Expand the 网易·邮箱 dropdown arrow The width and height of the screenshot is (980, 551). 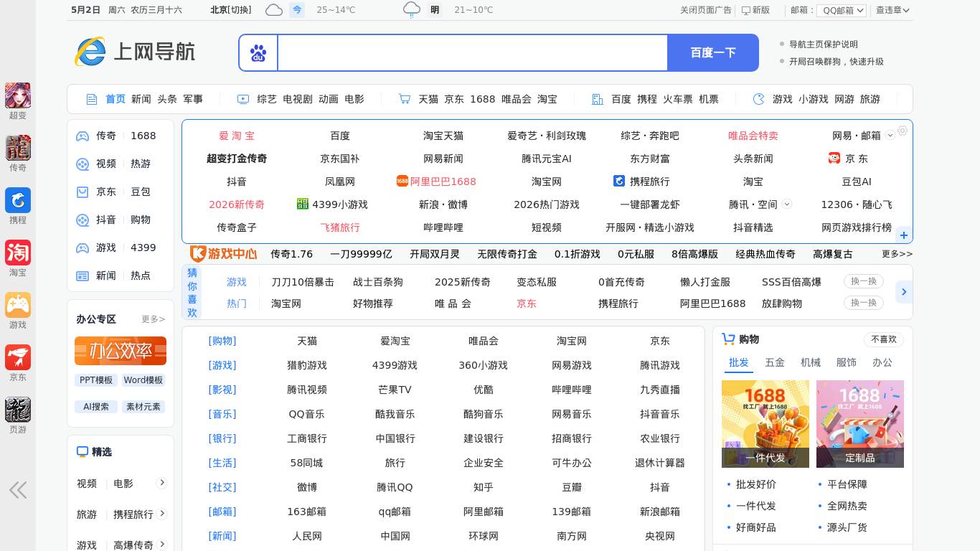point(890,135)
